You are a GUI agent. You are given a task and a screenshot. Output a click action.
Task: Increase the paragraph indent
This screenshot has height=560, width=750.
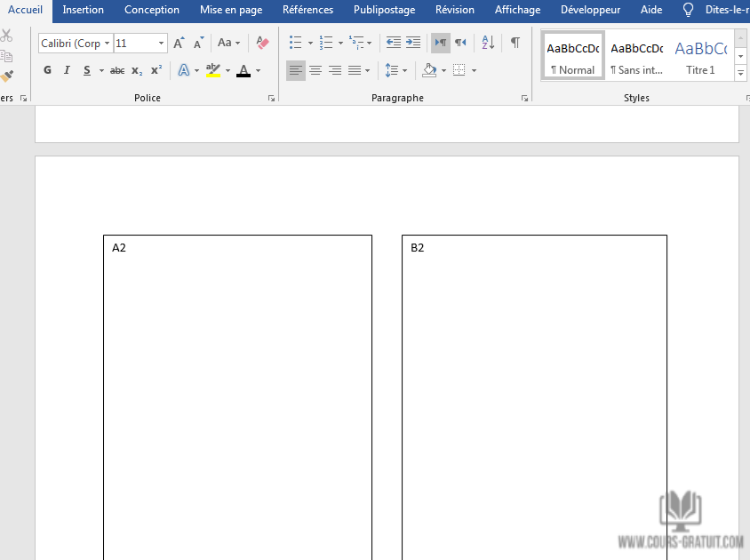[413, 43]
